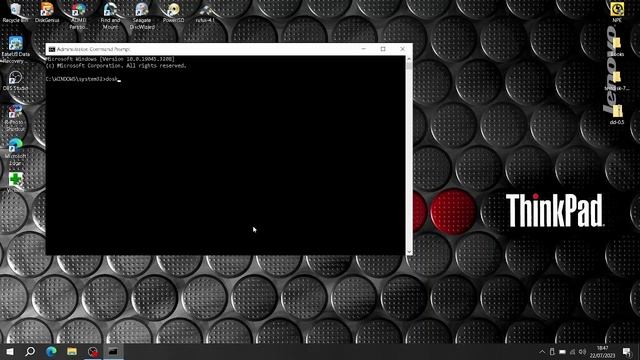Open the volume tray icon

[x=582, y=352]
